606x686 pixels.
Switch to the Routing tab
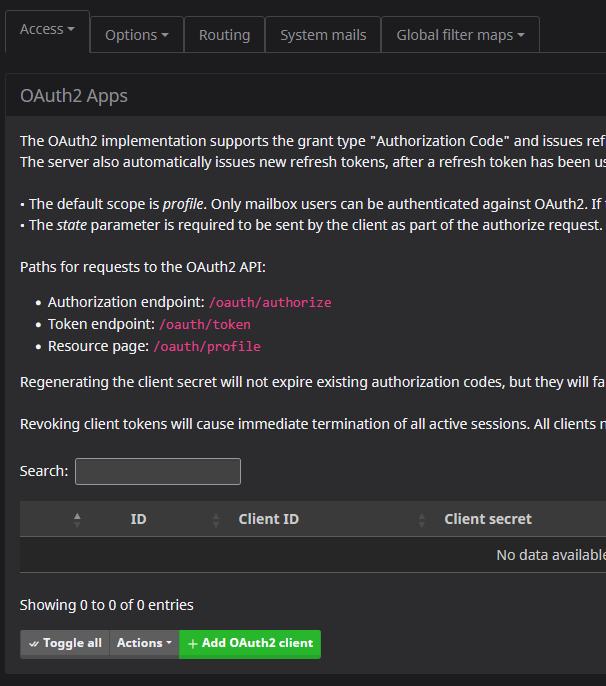coord(224,35)
